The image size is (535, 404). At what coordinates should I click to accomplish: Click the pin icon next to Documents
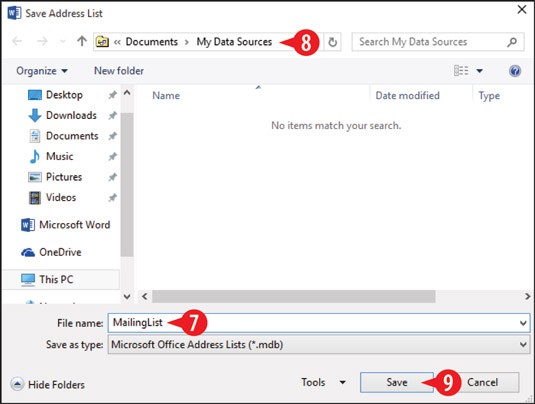113,136
